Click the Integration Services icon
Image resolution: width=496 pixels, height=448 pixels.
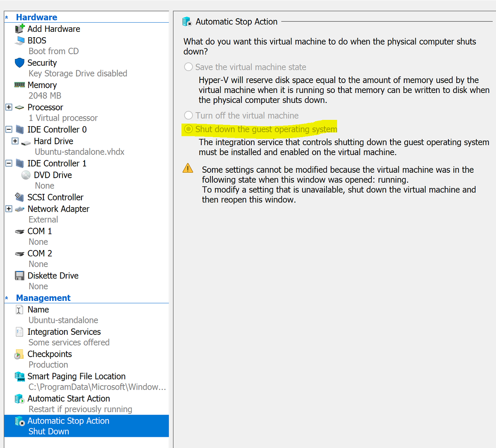point(19,332)
